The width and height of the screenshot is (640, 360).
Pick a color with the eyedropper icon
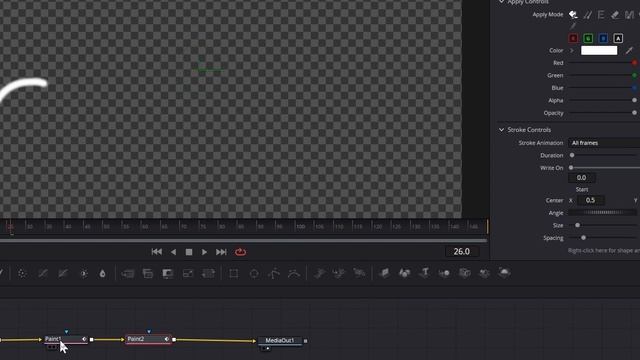(x=629, y=51)
